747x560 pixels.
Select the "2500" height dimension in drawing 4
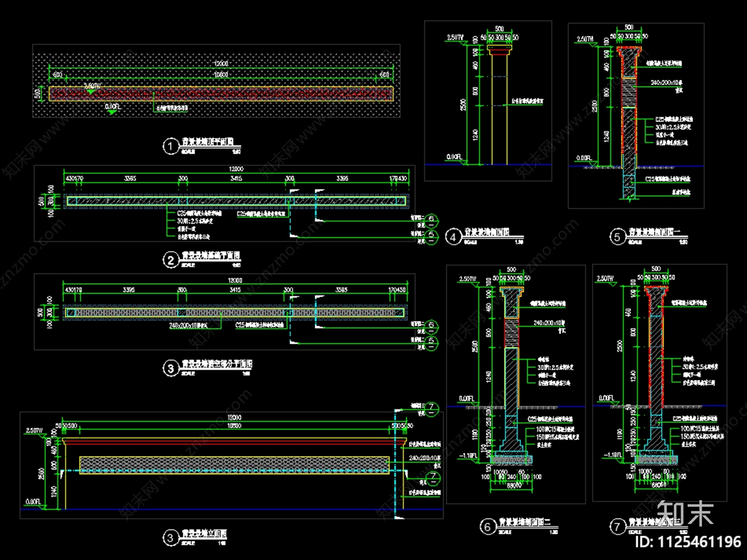coord(463,105)
